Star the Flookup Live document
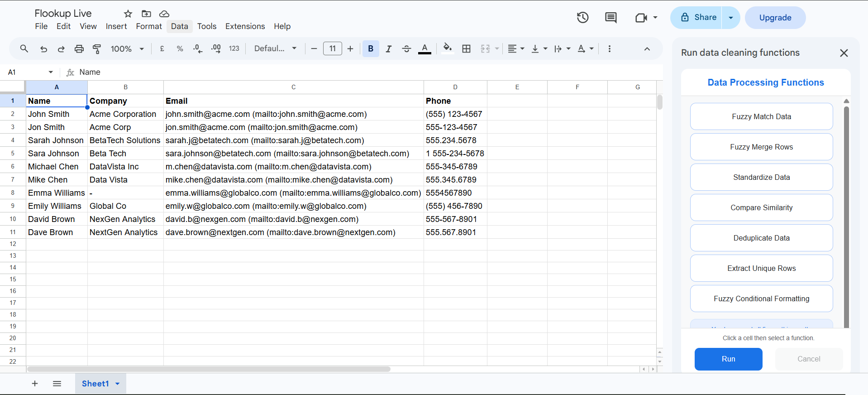The height and width of the screenshot is (395, 868). 128,14
